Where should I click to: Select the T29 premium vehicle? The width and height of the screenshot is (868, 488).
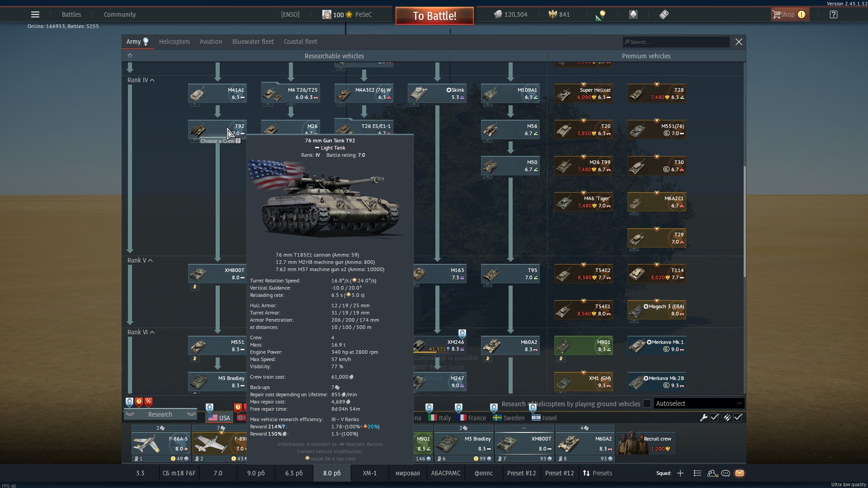657,238
